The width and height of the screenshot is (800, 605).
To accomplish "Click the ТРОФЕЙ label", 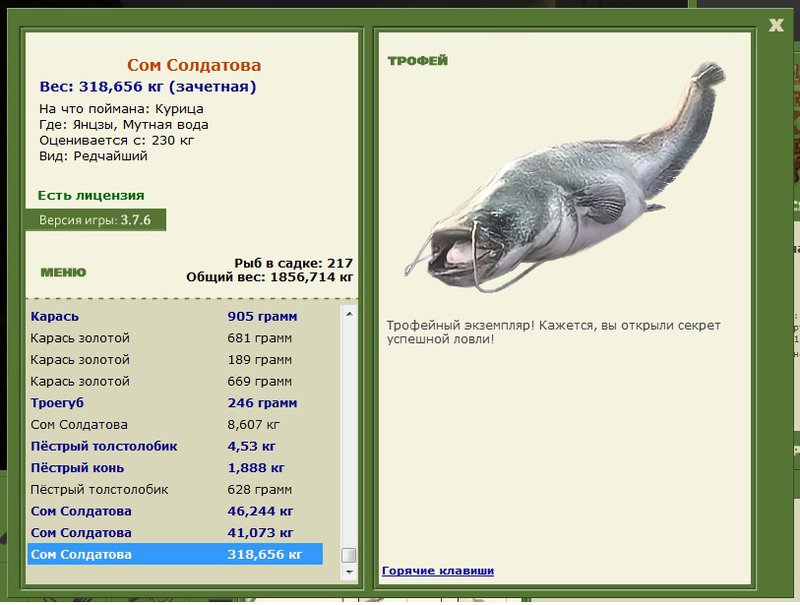I will (417, 61).
